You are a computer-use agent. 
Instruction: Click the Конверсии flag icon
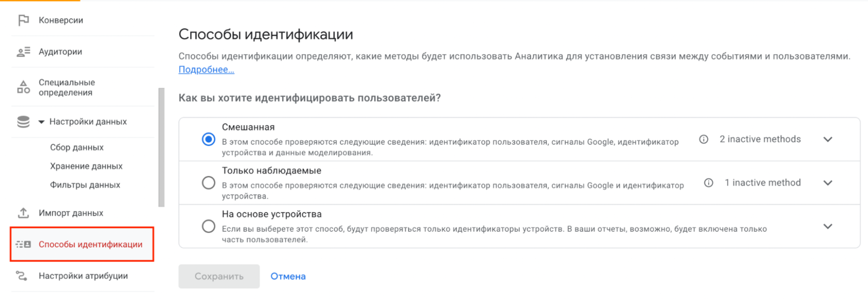pos(23,20)
